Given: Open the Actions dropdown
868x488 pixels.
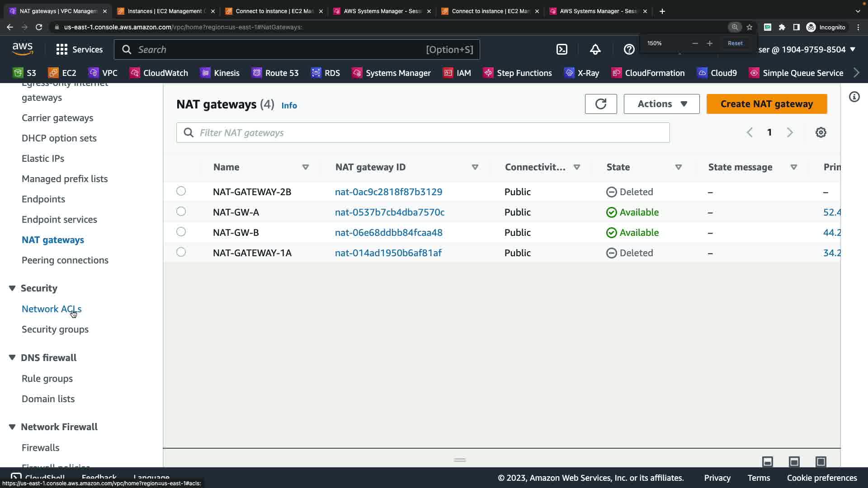Looking at the screenshot, I should (x=661, y=104).
